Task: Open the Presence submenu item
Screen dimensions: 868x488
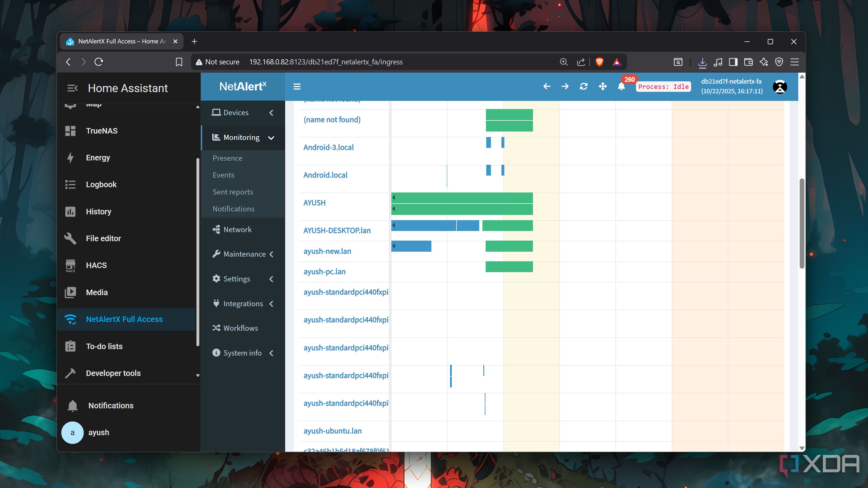Action: (x=227, y=158)
